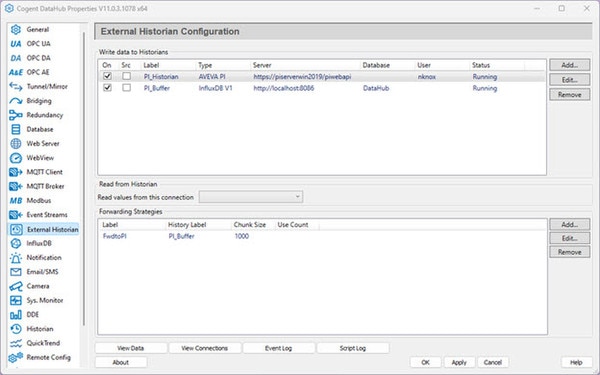Open the Notification bell icon
Screen dimensions: 600x375
click(x=16, y=258)
